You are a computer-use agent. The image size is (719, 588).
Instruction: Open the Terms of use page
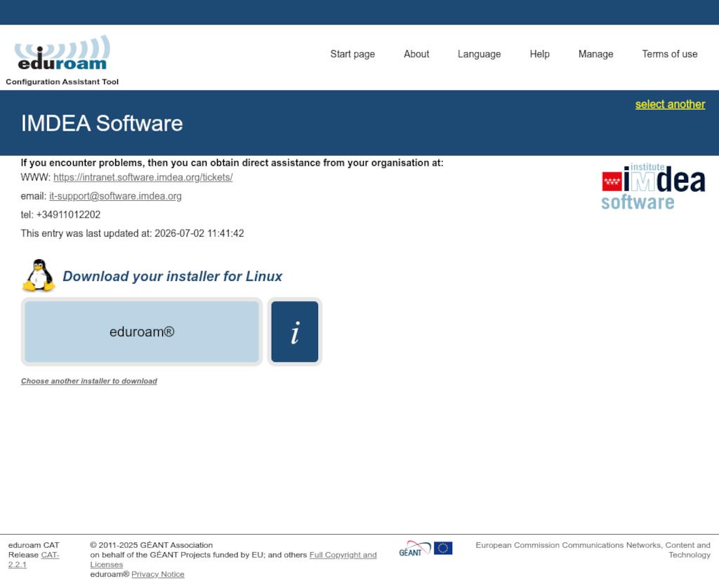click(669, 54)
